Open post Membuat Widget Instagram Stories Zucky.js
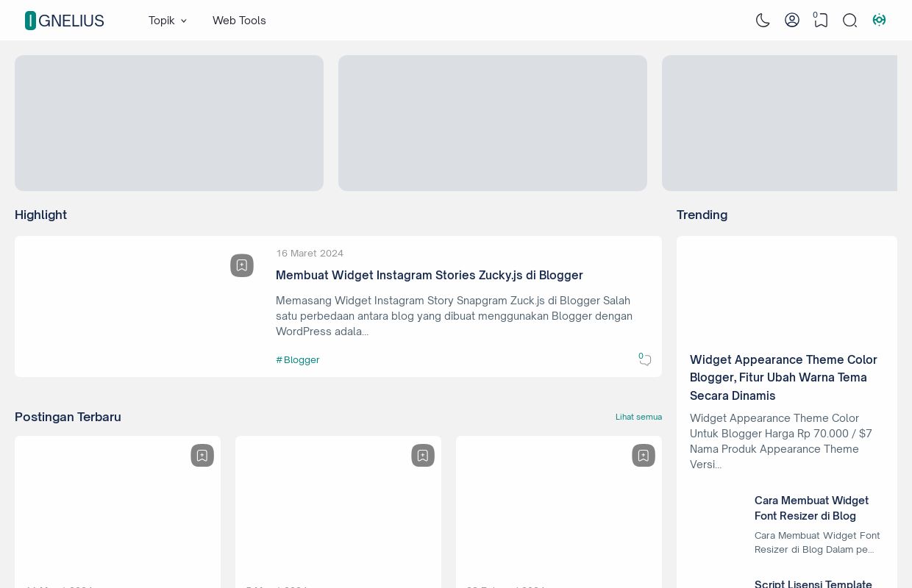 pyautogui.click(x=430, y=275)
